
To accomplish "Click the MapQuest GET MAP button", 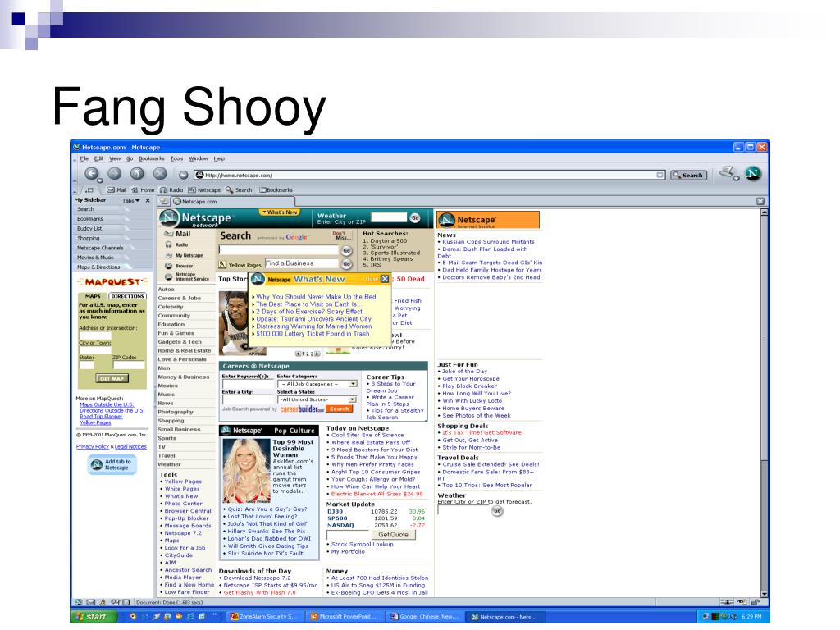I will click(112, 378).
